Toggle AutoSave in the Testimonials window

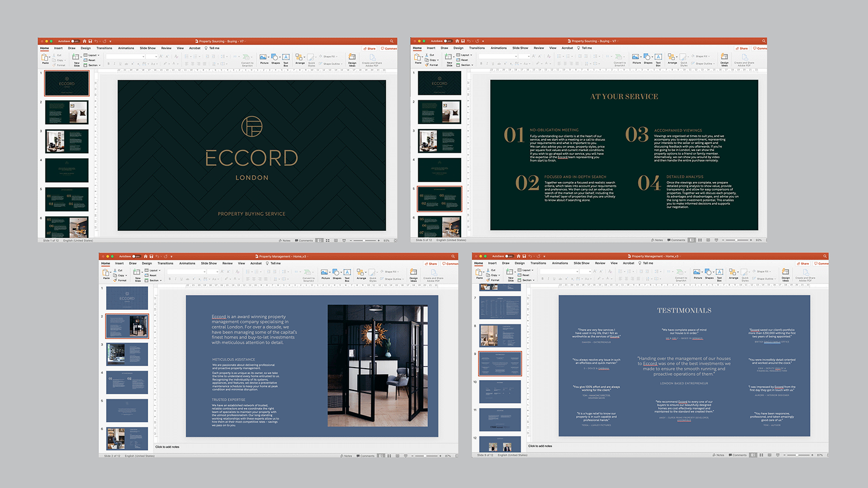(x=509, y=256)
